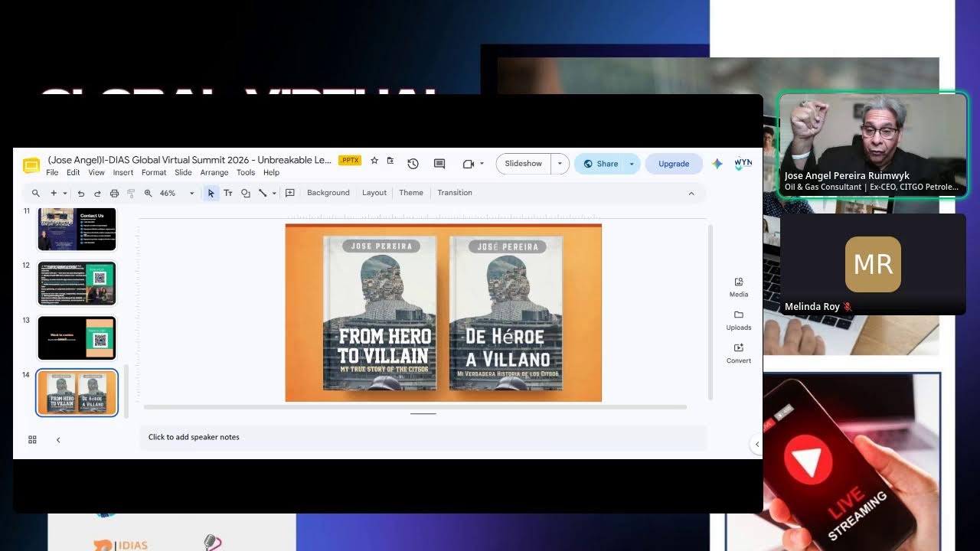Open the Tools menu
Viewport: 980px width, 551px height.
tap(246, 173)
